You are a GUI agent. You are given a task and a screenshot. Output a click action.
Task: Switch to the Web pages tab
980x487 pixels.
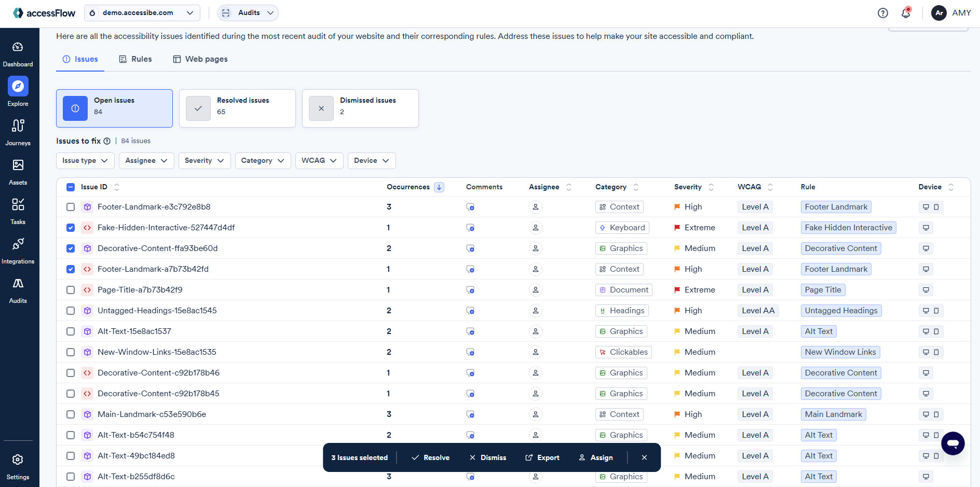200,59
